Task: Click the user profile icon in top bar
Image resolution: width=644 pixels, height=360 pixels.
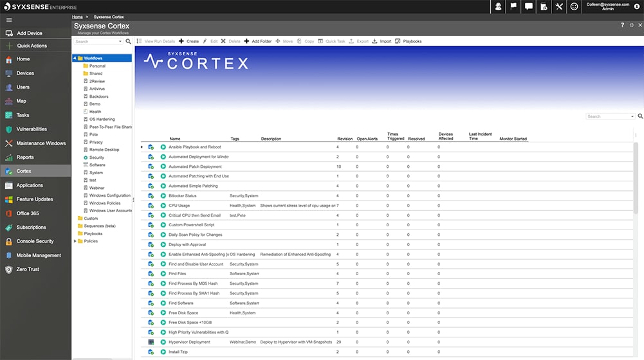Action: (498, 6)
